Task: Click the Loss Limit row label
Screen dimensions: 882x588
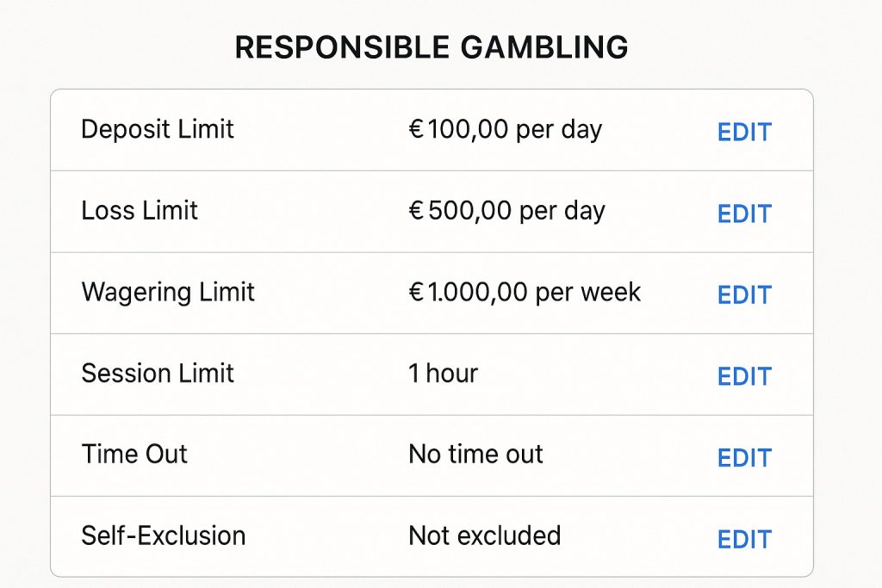Action: tap(139, 210)
